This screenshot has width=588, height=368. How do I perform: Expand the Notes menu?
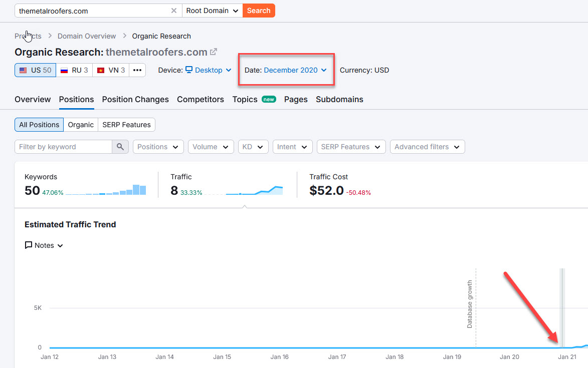(44, 245)
